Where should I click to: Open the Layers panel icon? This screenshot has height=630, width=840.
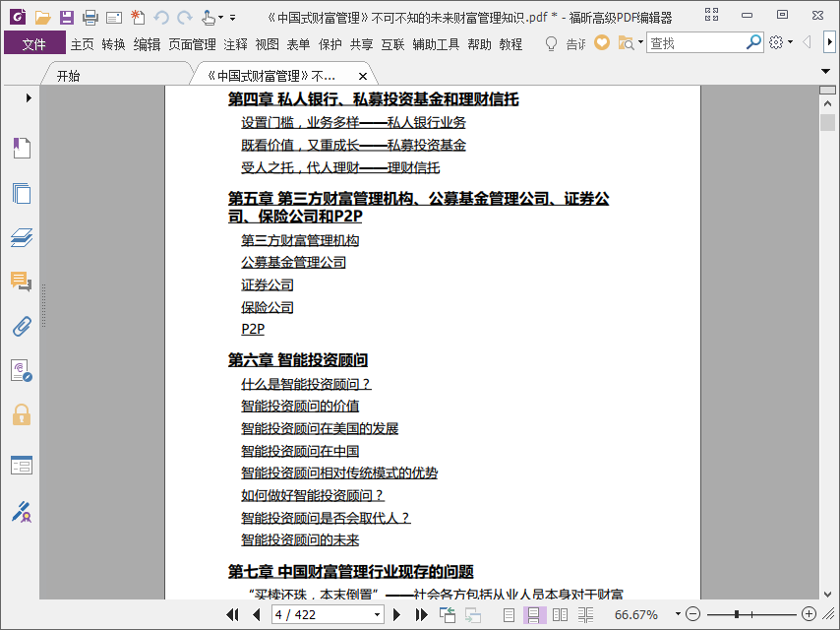(x=22, y=237)
